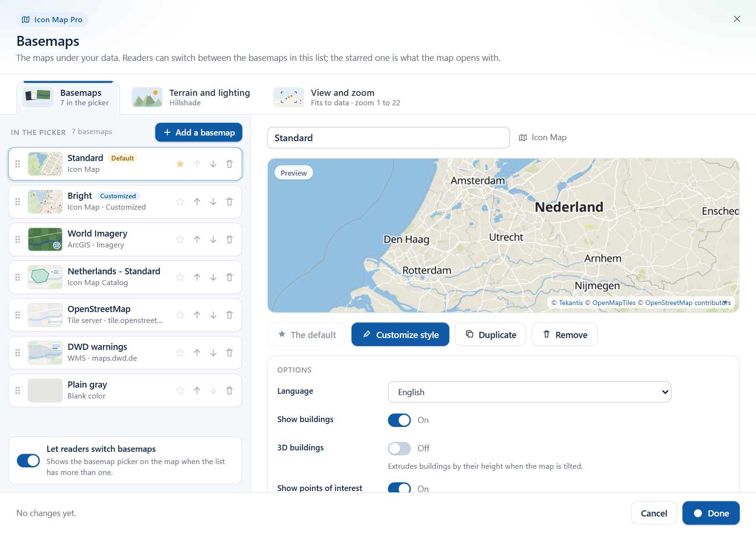Close the Basemaps dialog

737,19
